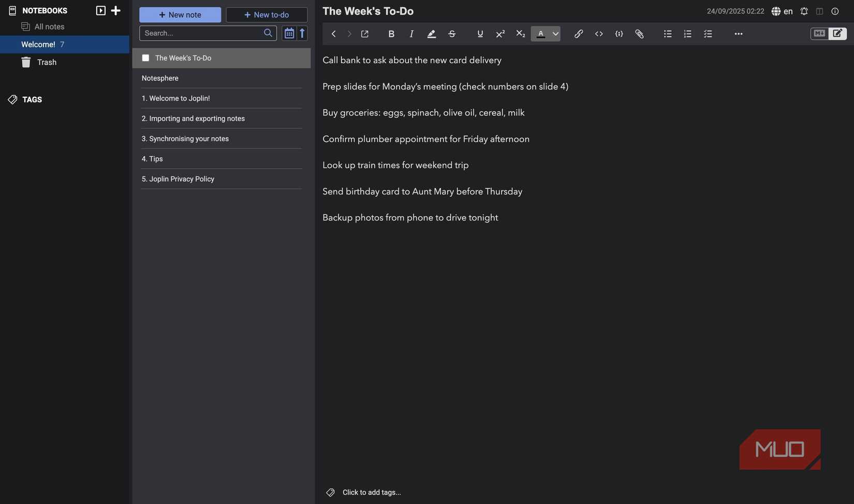Open the spell check language selector
854x504 pixels.
click(782, 11)
